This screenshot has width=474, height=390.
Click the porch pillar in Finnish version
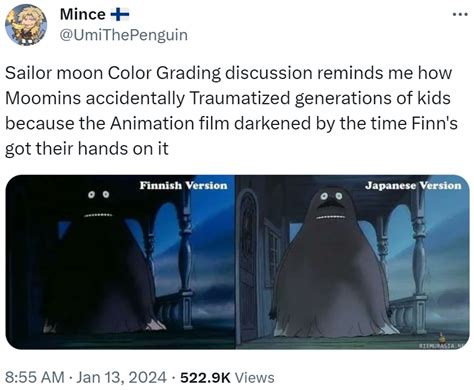[x=185, y=257]
